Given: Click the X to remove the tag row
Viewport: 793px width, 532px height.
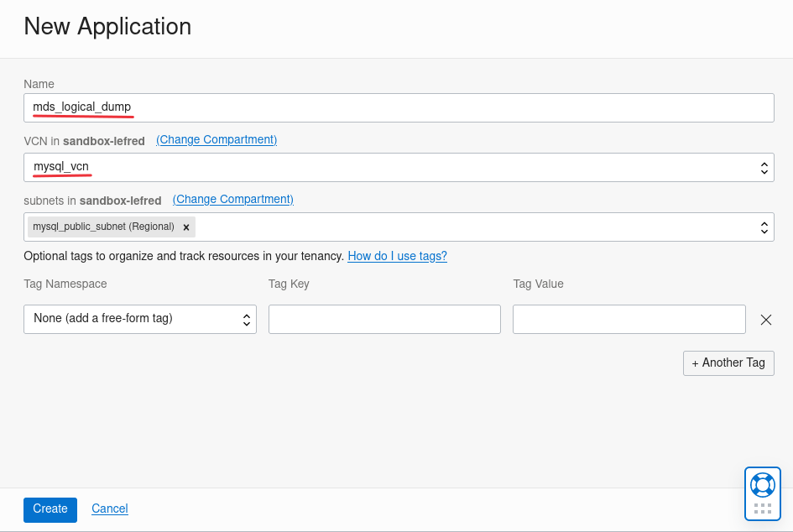Looking at the screenshot, I should [765, 319].
